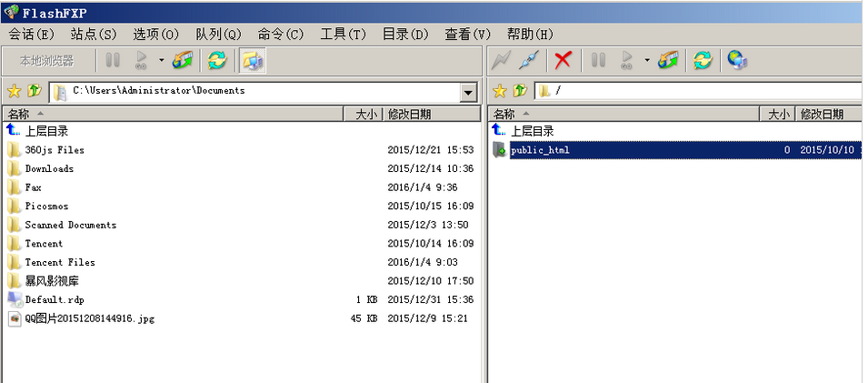The width and height of the screenshot is (868, 383).
Task: Click the public_html folder icon
Action: pos(500,150)
